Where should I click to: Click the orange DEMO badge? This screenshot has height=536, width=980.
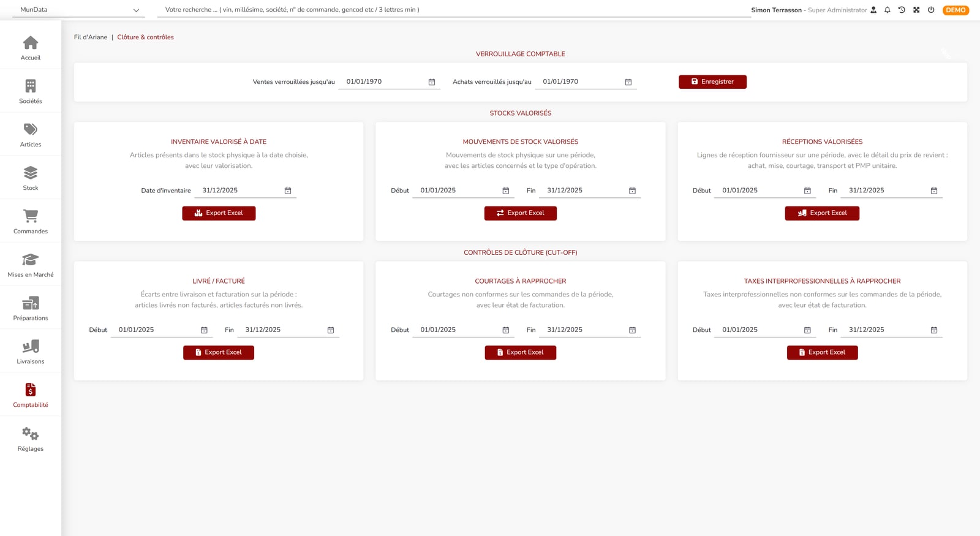point(956,10)
